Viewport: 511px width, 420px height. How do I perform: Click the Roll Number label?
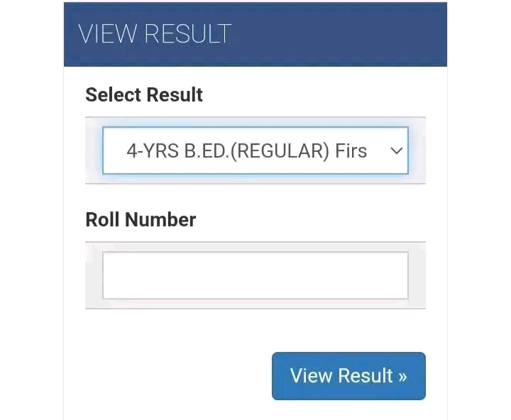click(x=141, y=220)
